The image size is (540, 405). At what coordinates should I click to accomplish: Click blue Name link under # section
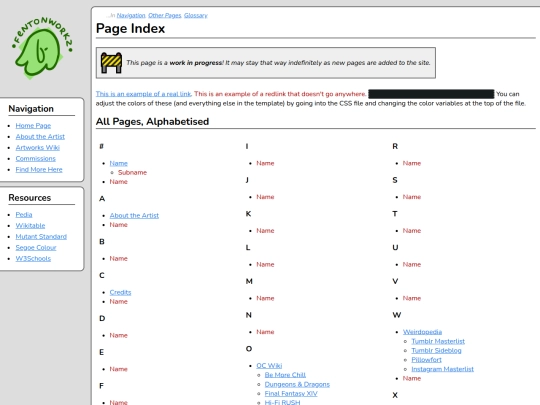[x=118, y=164]
